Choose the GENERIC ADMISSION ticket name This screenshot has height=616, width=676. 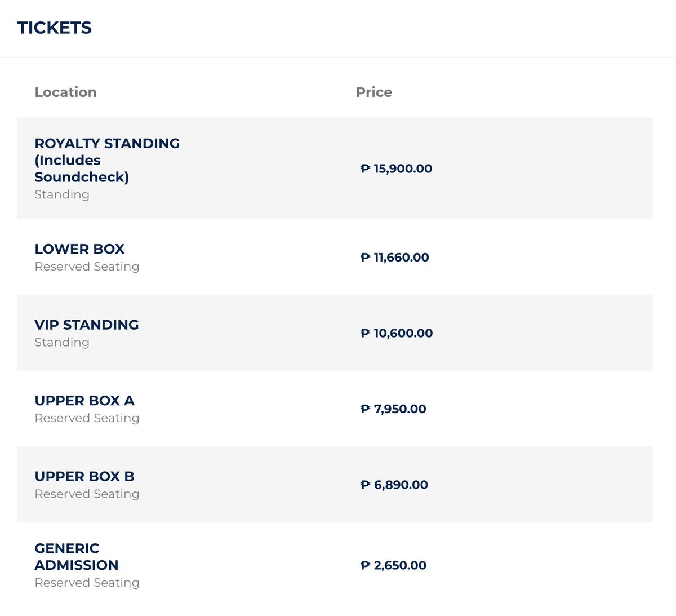tap(77, 557)
